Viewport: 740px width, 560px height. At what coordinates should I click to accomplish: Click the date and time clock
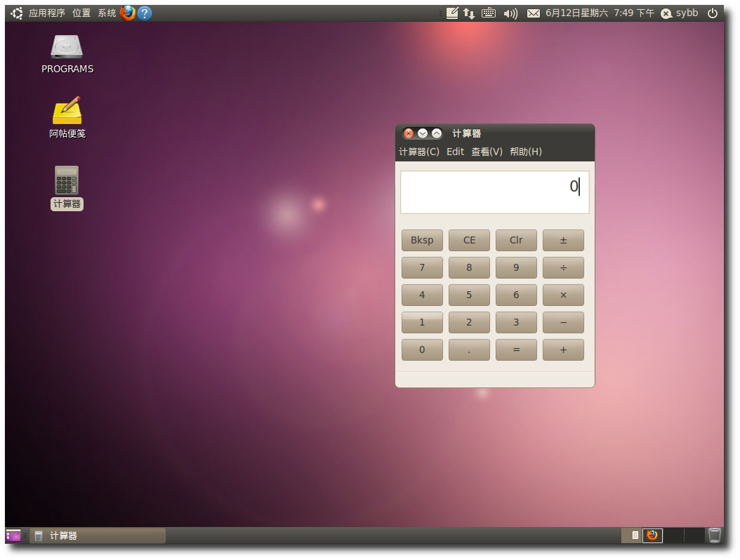pos(600,13)
